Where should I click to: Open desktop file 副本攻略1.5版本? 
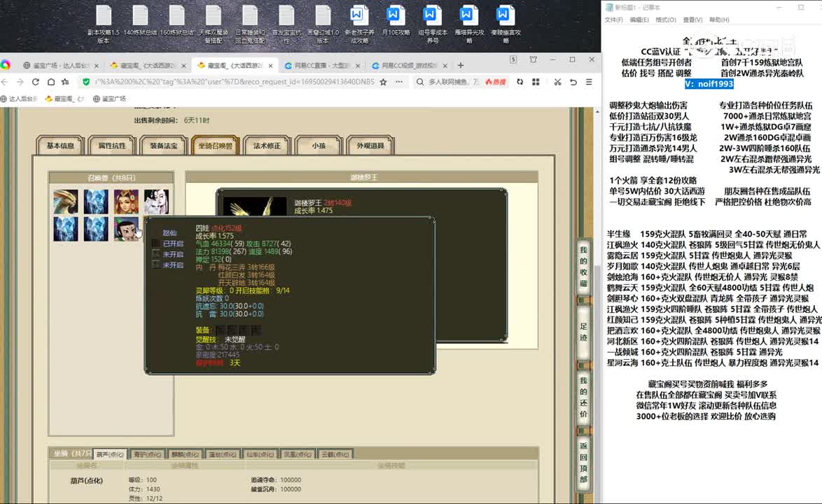(103, 24)
